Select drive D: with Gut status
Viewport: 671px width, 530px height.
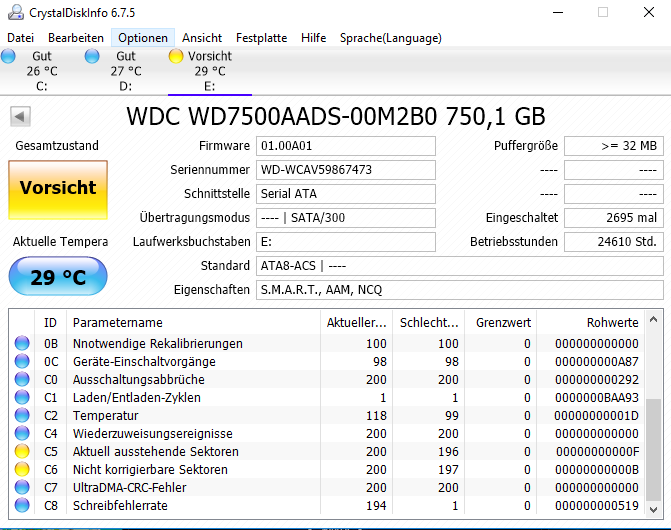point(125,71)
